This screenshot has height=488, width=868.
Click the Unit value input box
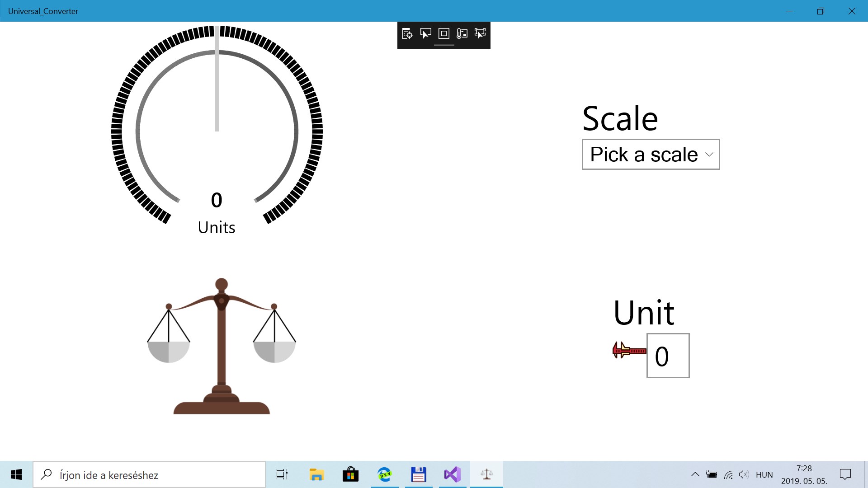(x=668, y=356)
